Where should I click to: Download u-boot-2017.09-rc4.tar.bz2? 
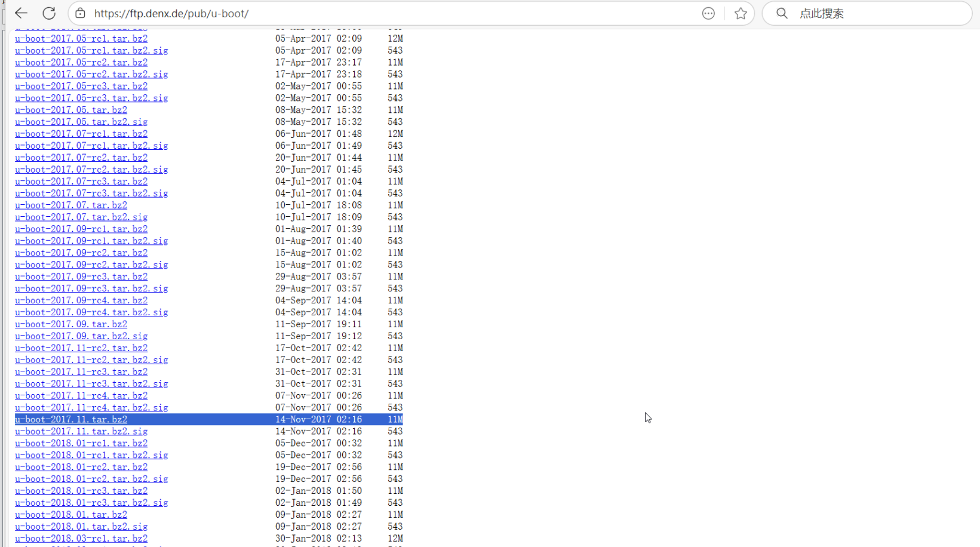(81, 301)
